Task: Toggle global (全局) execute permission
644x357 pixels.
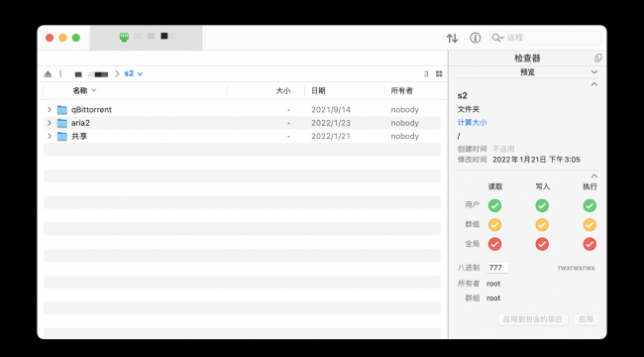Action: pyautogui.click(x=590, y=244)
